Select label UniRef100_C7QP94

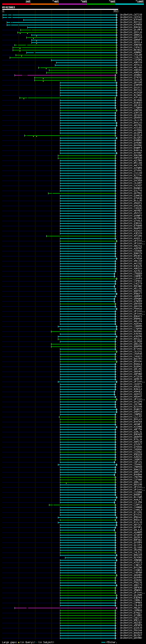pyautogui.click(x=131, y=329)
